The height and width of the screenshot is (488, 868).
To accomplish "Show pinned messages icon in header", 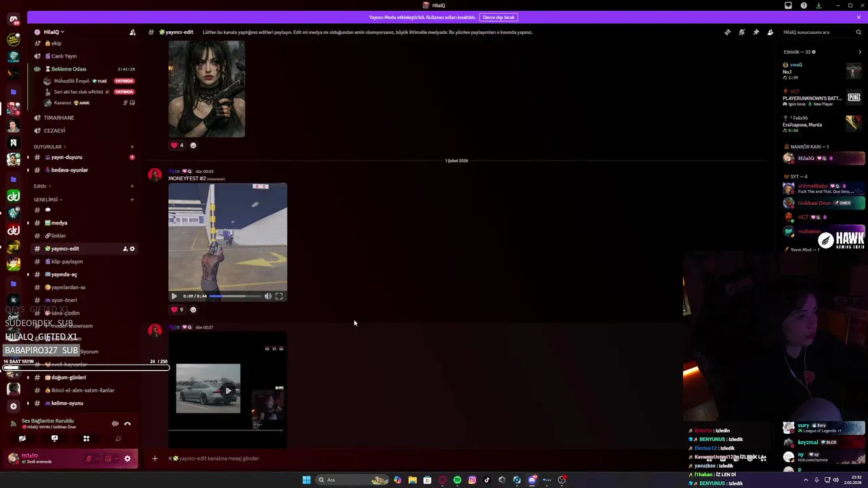I will point(756,32).
